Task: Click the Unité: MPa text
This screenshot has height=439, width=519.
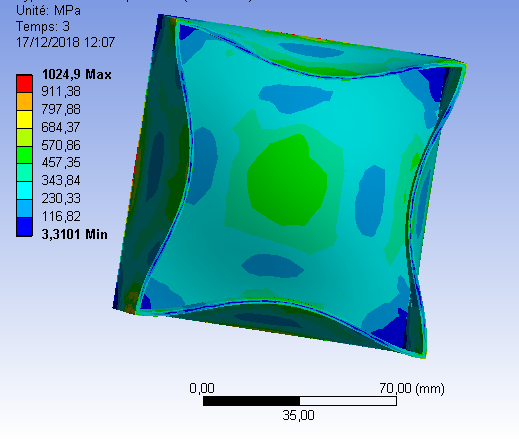Action: [48, 11]
